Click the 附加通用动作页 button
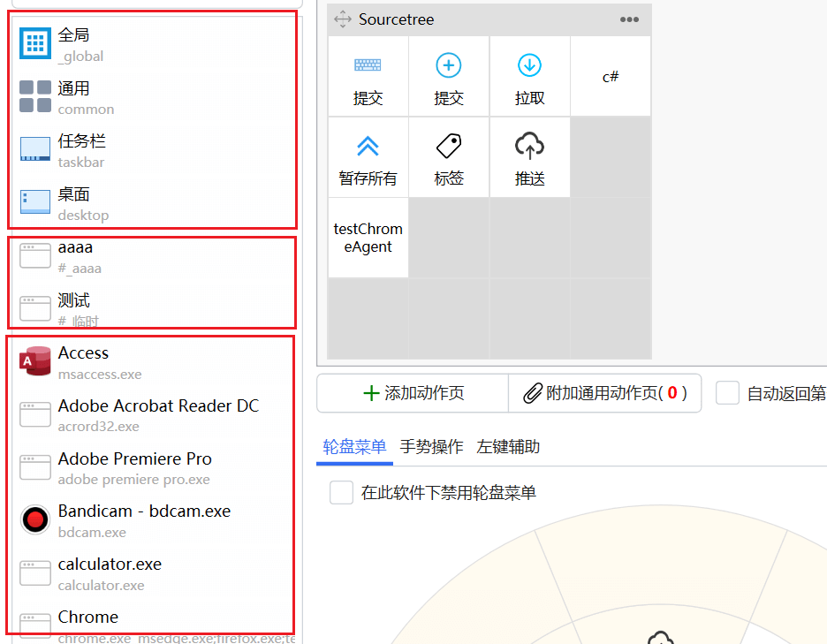 click(x=605, y=393)
